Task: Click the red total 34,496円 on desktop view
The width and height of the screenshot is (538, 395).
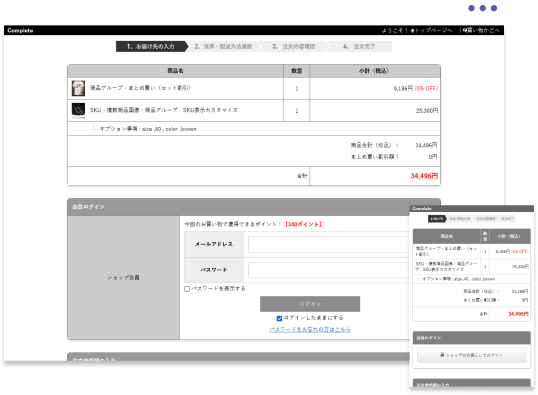Action: click(x=424, y=176)
